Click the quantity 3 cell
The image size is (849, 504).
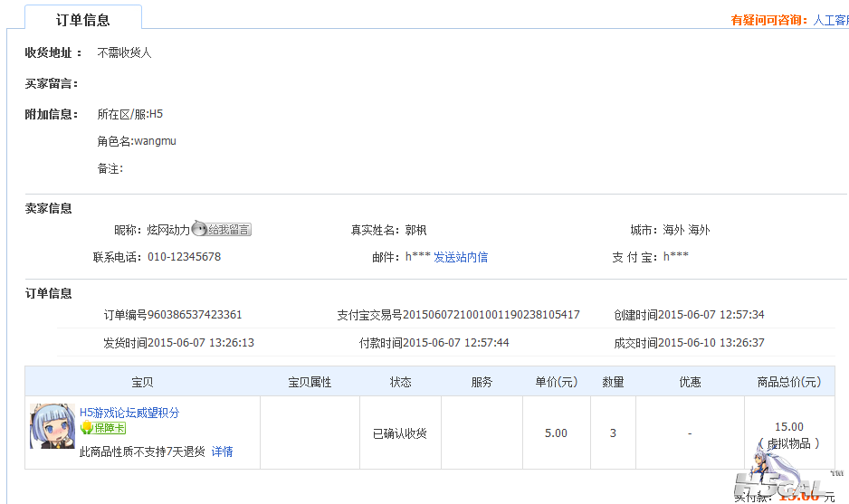pyautogui.click(x=613, y=433)
